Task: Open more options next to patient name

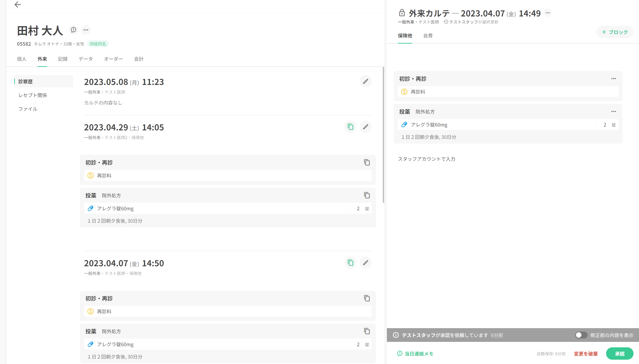Action: click(x=86, y=30)
